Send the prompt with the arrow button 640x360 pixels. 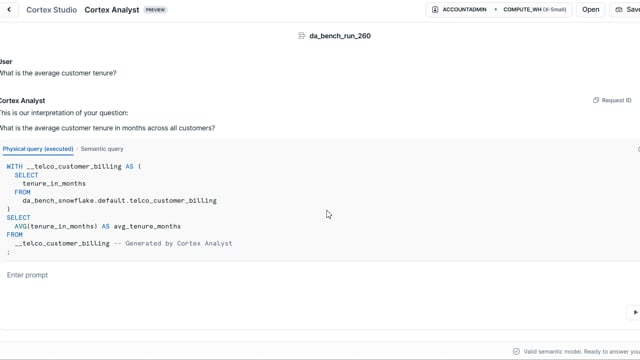pyautogui.click(x=635, y=312)
